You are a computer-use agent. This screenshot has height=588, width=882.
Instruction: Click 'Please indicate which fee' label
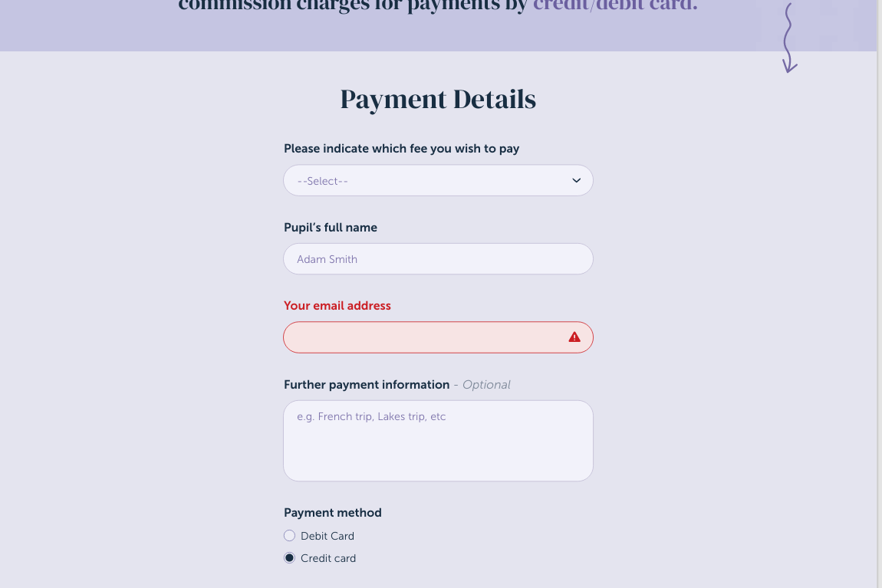[401, 149]
